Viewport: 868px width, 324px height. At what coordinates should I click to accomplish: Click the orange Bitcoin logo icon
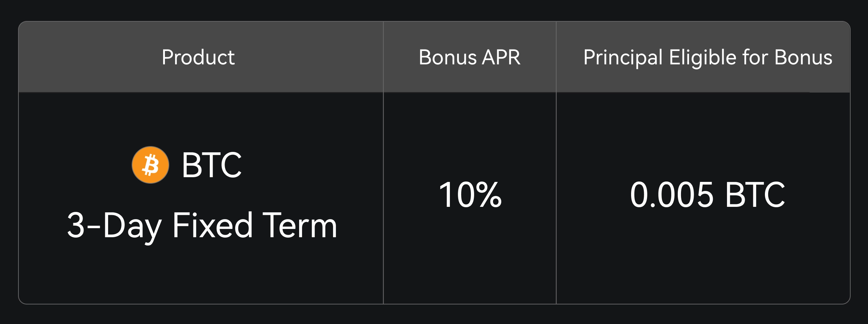(x=150, y=165)
